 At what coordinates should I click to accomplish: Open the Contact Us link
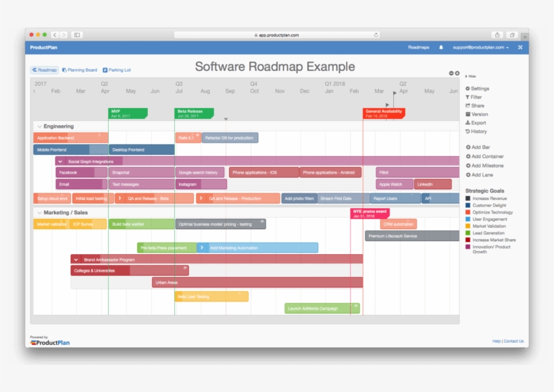click(x=515, y=342)
